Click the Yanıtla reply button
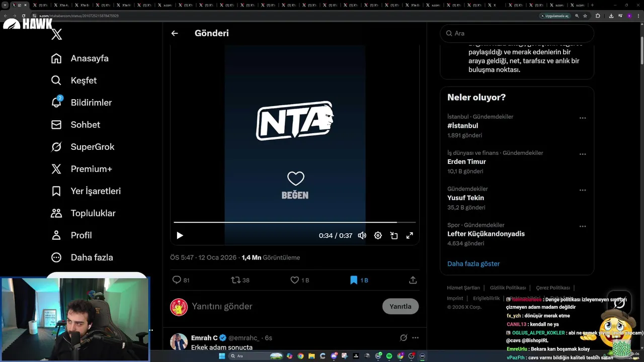This screenshot has height=362, width=644. [400, 306]
